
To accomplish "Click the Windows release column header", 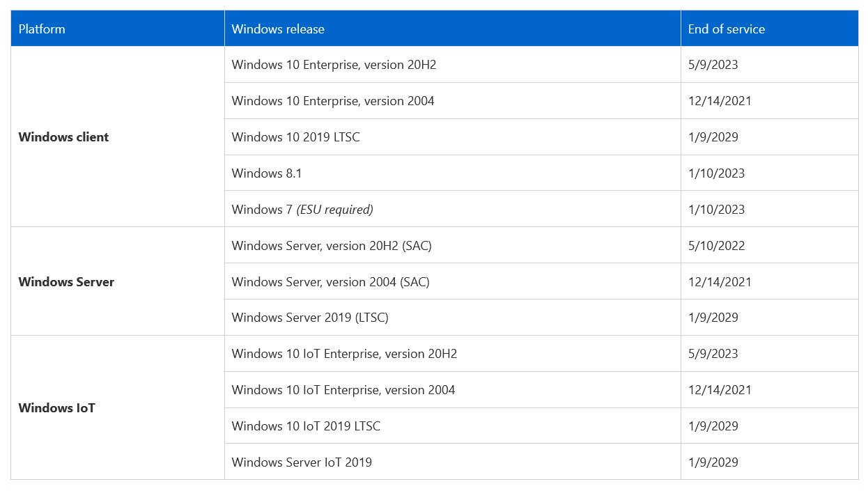I will point(452,29).
